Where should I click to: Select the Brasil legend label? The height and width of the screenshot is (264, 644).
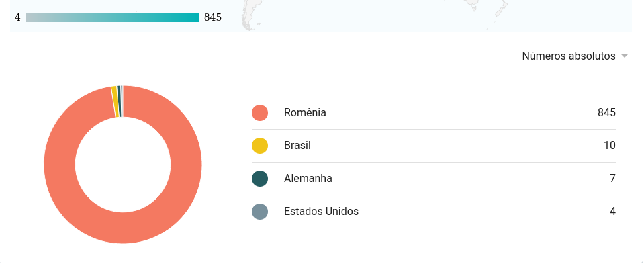(297, 145)
